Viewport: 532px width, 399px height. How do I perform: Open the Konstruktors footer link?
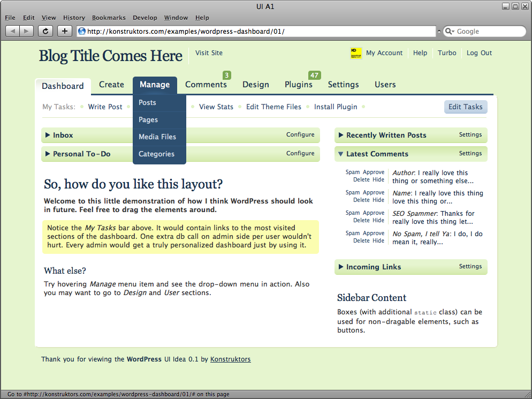click(x=230, y=359)
